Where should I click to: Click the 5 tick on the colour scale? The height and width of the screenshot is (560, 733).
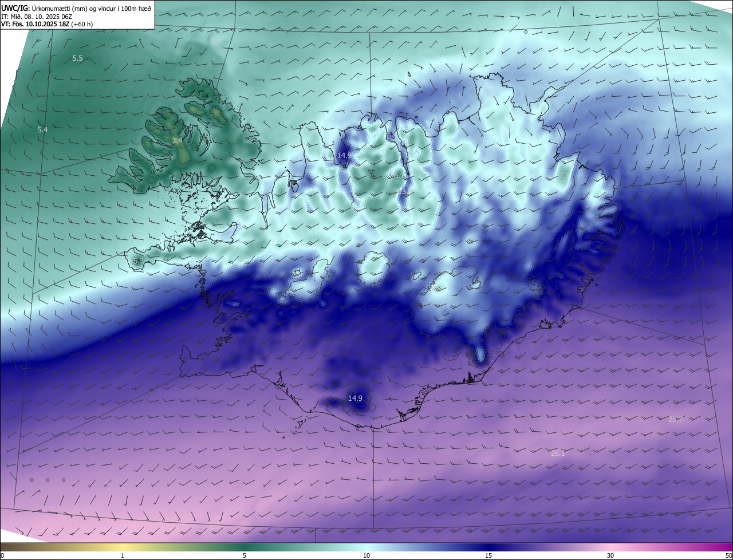[245, 555]
